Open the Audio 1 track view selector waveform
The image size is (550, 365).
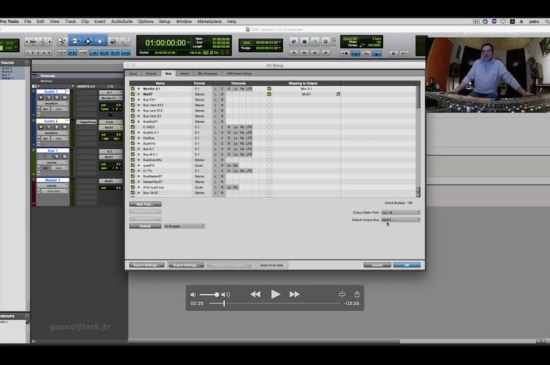tap(53, 103)
